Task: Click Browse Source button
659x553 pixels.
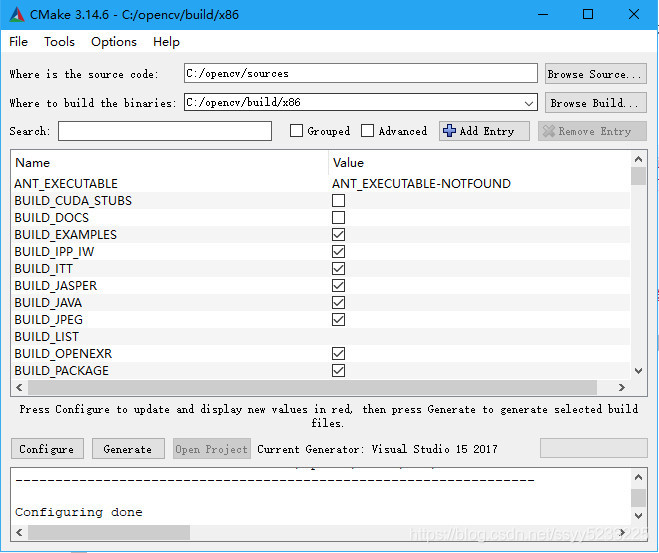Action: [x=596, y=74]
